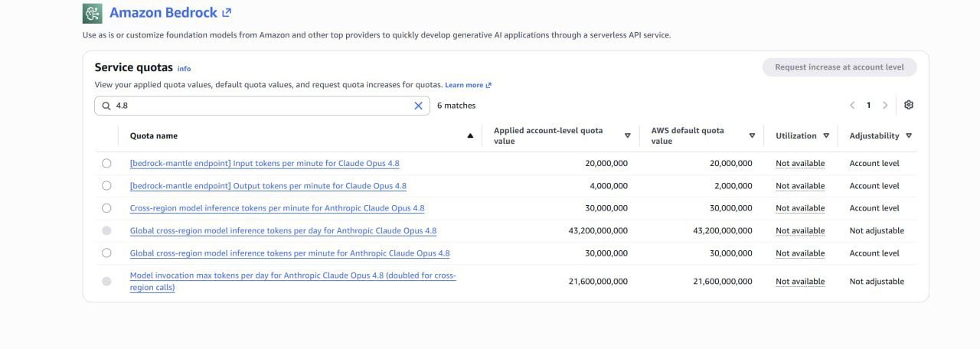Open Cross-region model inference tokens per minute link
Image resolution: width=980 pixels, height=349 pixels.
pos(277,208)
